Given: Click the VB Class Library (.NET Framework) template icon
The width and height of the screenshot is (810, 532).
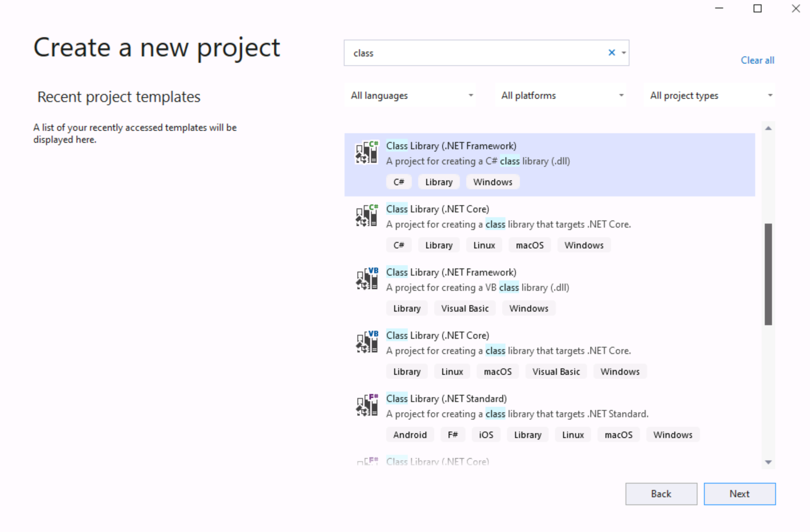Looking at the screenshot, I should [x=367, y=279].
